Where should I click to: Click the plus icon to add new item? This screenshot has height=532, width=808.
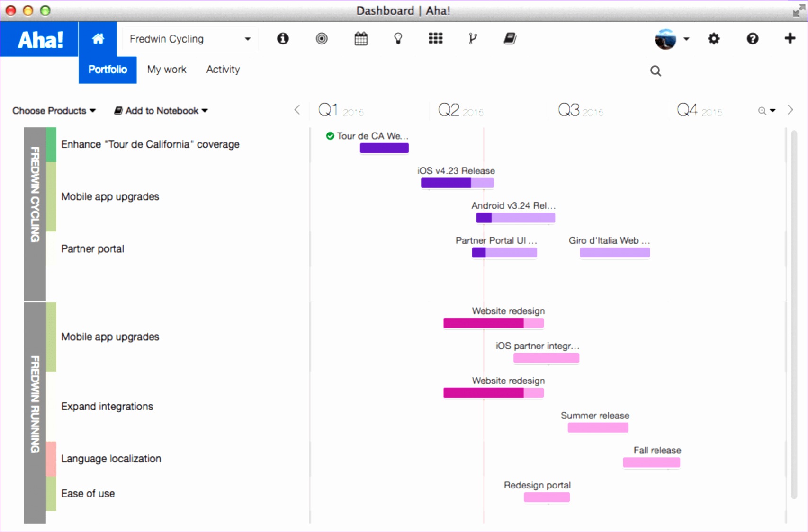pos(790,39)
